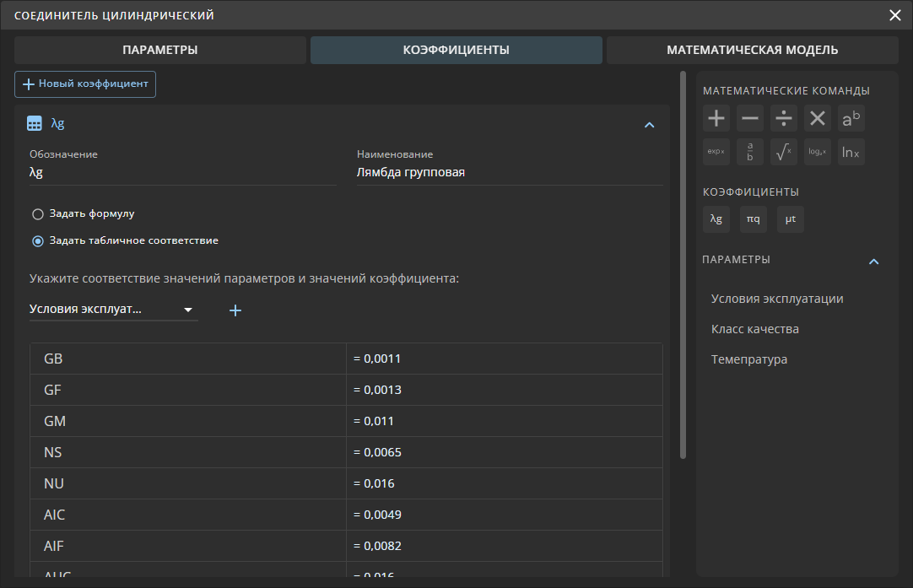Close the Соединитель цилиндрический dialog

tap(895, 15)
